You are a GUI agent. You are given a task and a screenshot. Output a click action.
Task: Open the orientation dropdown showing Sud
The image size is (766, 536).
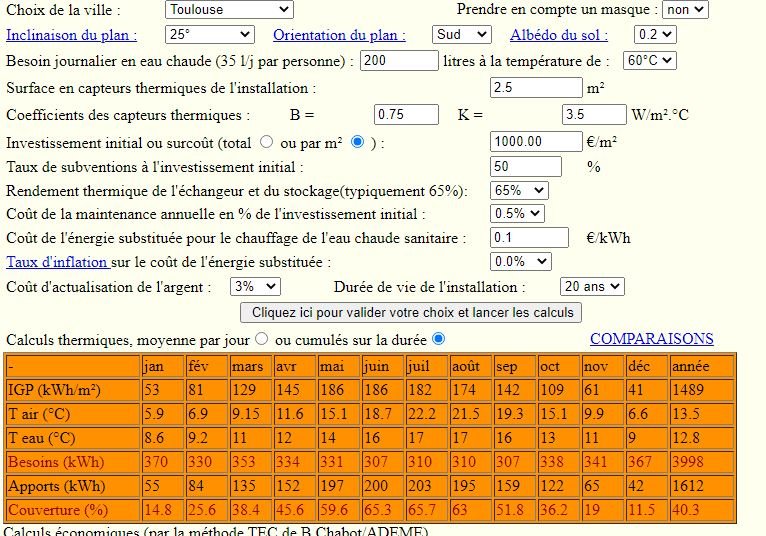[462, 35]
